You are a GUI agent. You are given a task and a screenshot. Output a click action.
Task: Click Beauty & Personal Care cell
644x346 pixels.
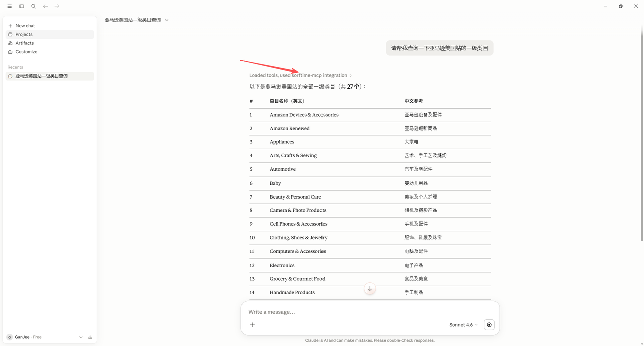295,197
